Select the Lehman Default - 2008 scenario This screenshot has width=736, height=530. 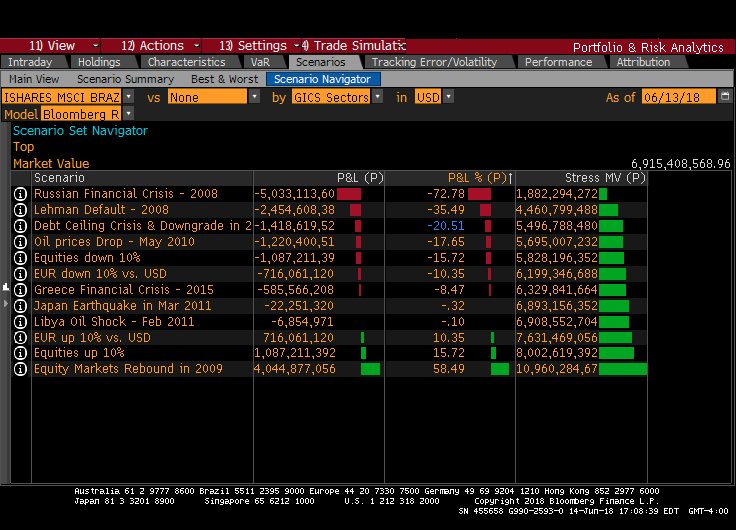point(101,210)
